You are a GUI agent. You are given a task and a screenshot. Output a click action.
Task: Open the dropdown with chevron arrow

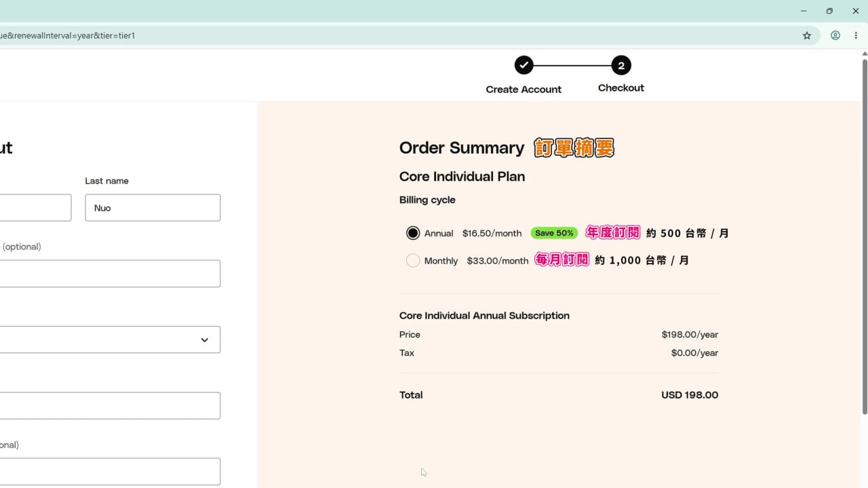point(110,340)
